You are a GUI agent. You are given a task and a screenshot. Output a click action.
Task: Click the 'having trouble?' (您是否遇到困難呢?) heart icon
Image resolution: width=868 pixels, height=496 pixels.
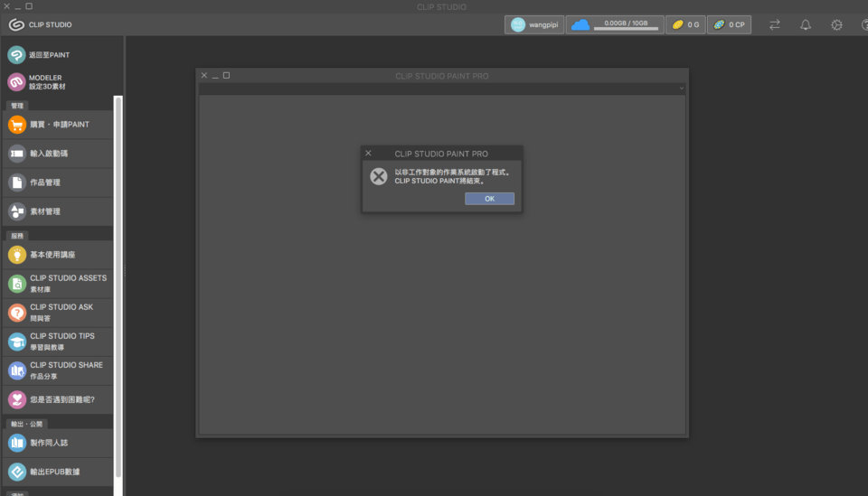(x=17, y=399)
